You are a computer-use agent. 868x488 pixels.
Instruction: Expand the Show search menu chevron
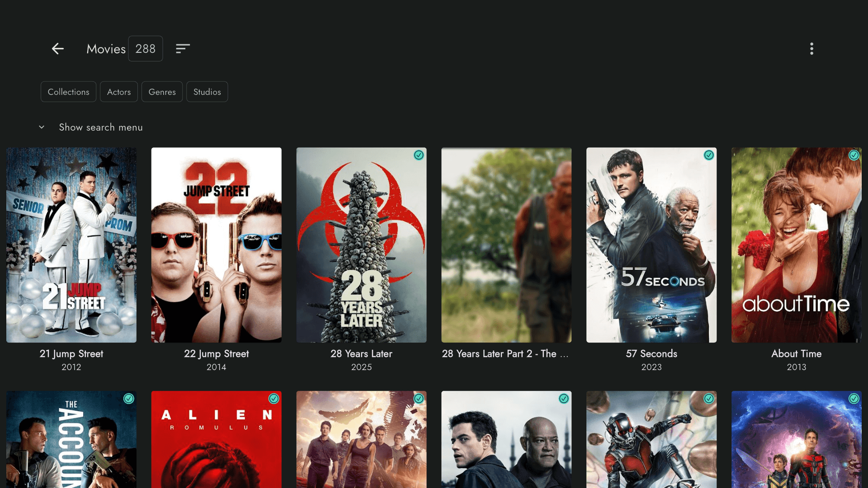42,127
